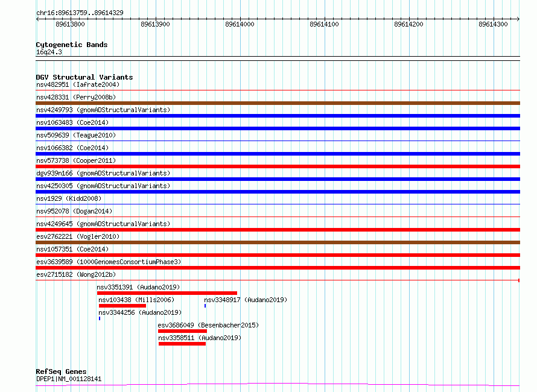This screenshot has height=392, width=537.
Task: Click nsv4250305 (gnomADStructuralVariants) label
Action: coord(103,186)
